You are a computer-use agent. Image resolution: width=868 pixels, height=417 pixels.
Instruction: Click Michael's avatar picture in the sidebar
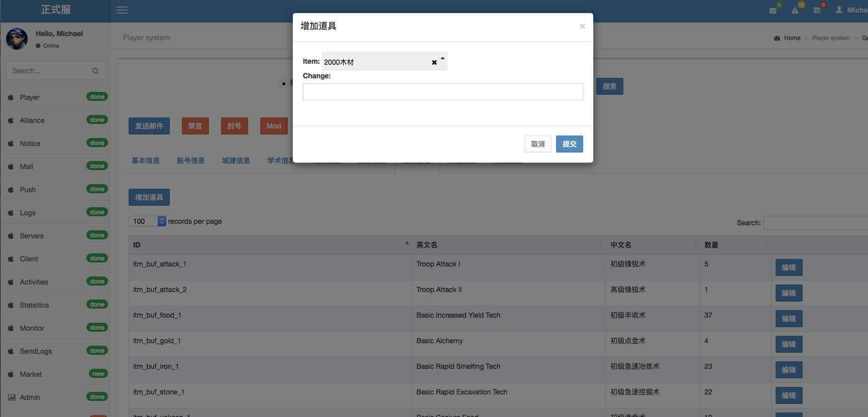point(17,39)
